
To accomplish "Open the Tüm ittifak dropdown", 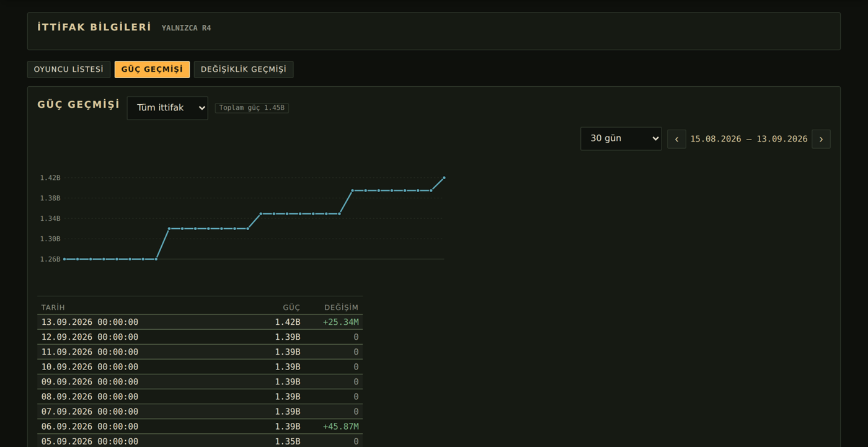I will tap(167, 108).
